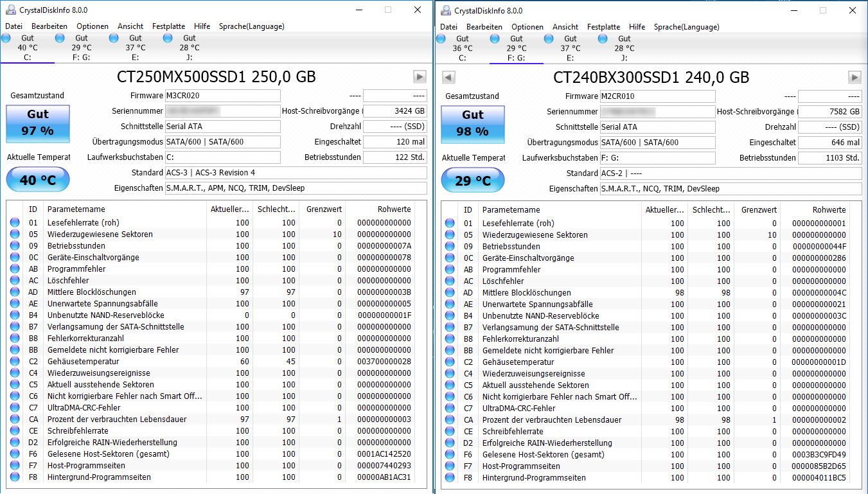Select Prozent der verbrauchten Lebensdauer row in left window
Screen dimensions: 868x494
[x=211, y=419]
